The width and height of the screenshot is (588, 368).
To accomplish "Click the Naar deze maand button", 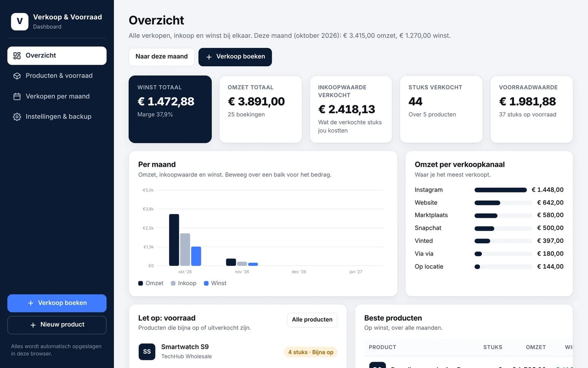I will pos(162,57).
